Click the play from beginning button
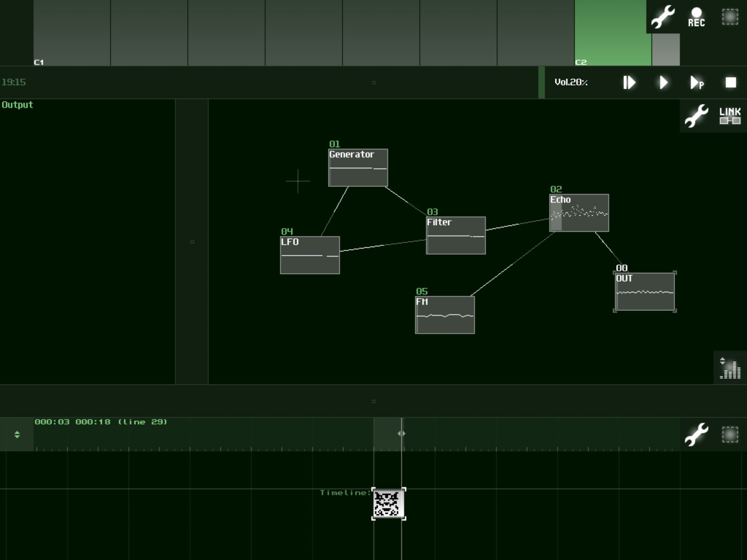 click(629, 82)
